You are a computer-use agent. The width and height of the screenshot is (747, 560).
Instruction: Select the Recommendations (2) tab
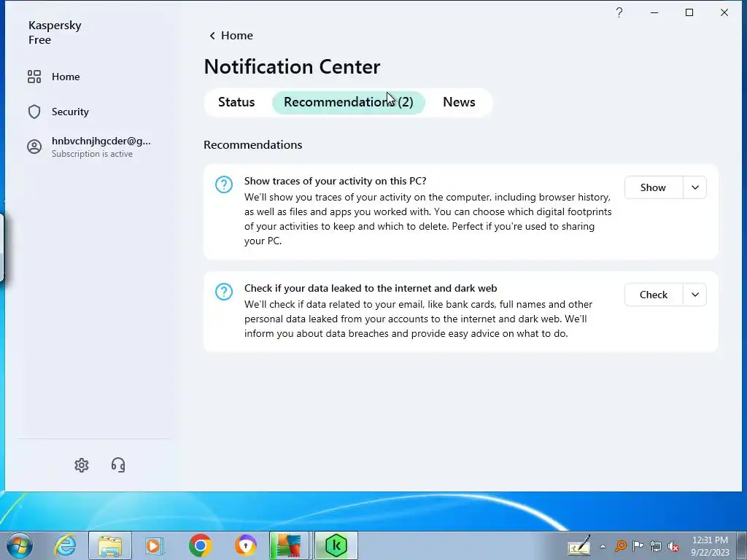pyautogui.click(x=348, y=102)
